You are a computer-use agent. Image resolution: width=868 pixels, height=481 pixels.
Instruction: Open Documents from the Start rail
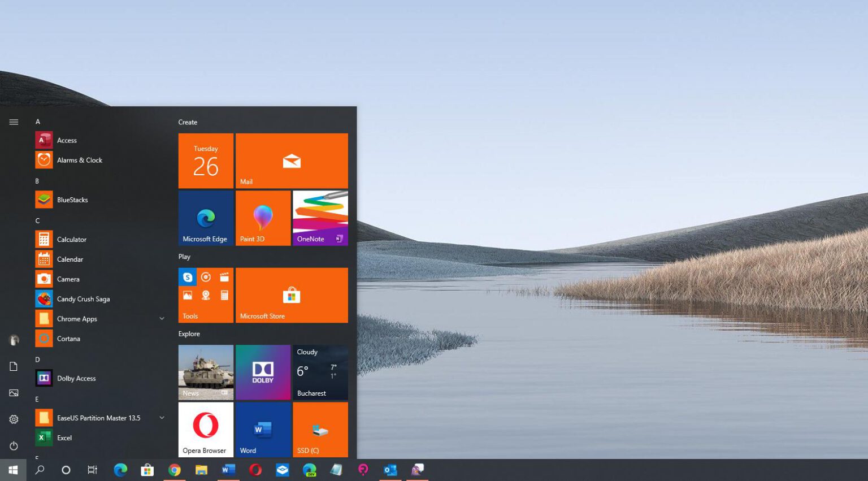(x=14, y=366)
